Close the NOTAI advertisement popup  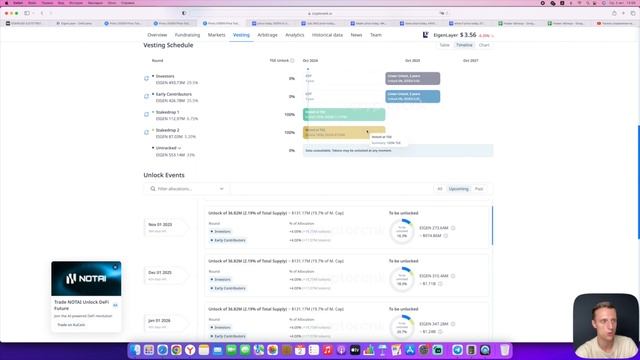[115, 267]
